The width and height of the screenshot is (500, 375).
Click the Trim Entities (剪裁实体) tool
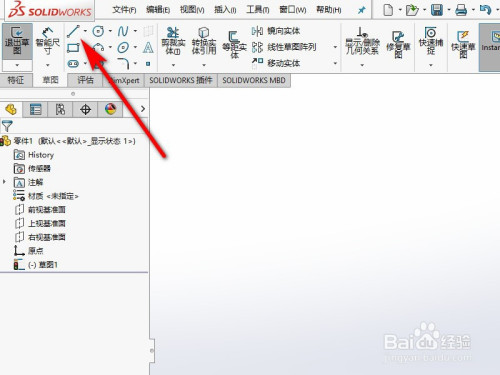pos(173,41)
